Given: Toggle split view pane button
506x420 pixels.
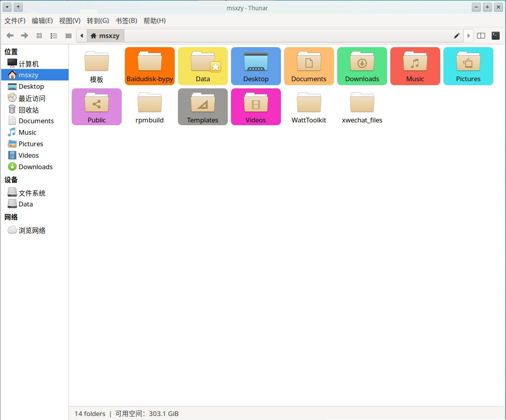Looking at the screenshot, I should coord(481,36).
